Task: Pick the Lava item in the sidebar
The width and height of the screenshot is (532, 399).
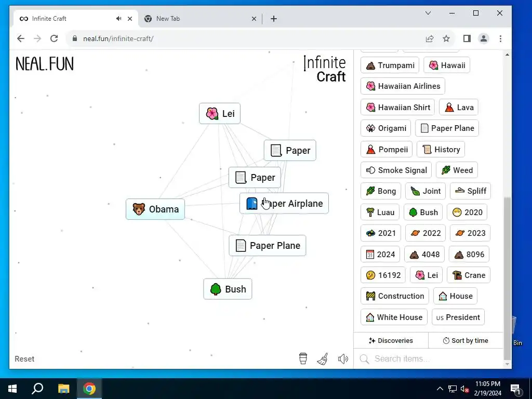Action: [x=459, y=107]
